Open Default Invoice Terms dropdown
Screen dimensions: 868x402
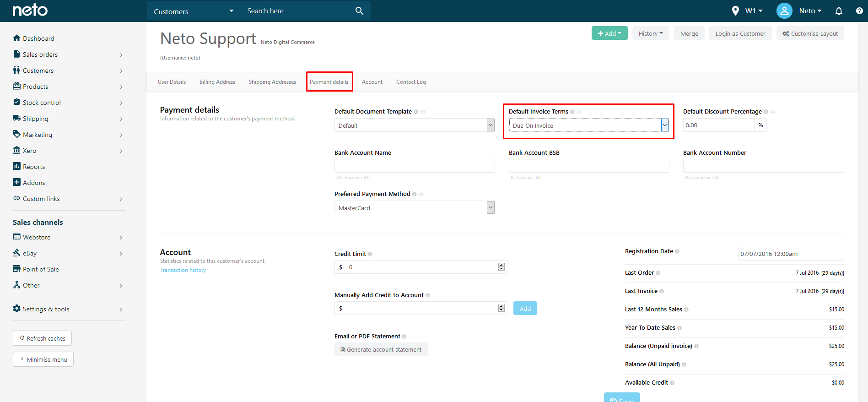(589, 125)
